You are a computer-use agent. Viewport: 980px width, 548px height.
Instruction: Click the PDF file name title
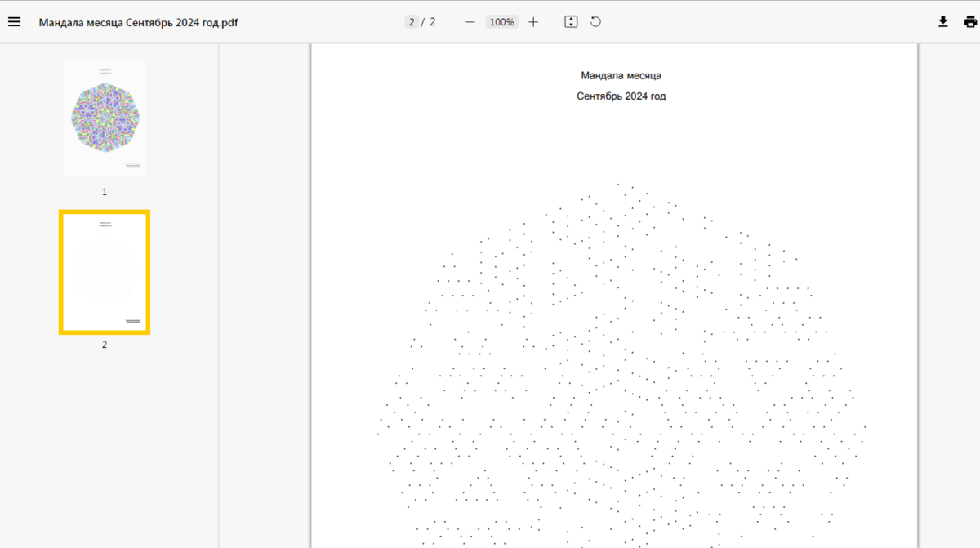coord(139,22)
